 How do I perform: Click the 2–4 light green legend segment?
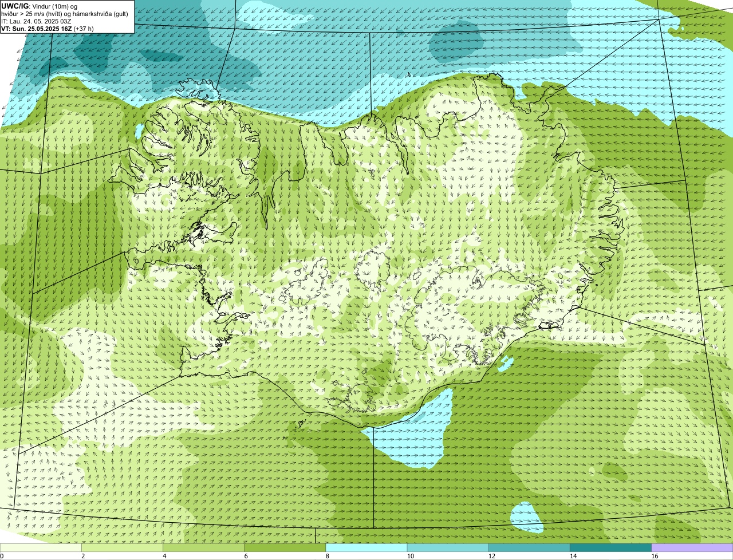[x=122, y=547]
